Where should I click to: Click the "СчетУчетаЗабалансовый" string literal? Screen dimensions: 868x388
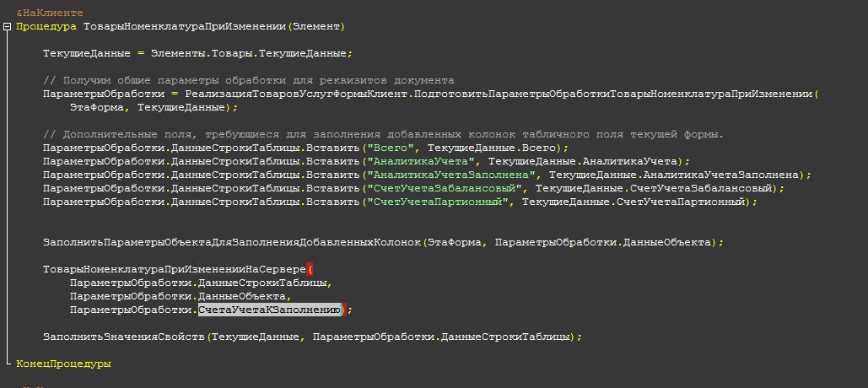coord(445,188)
